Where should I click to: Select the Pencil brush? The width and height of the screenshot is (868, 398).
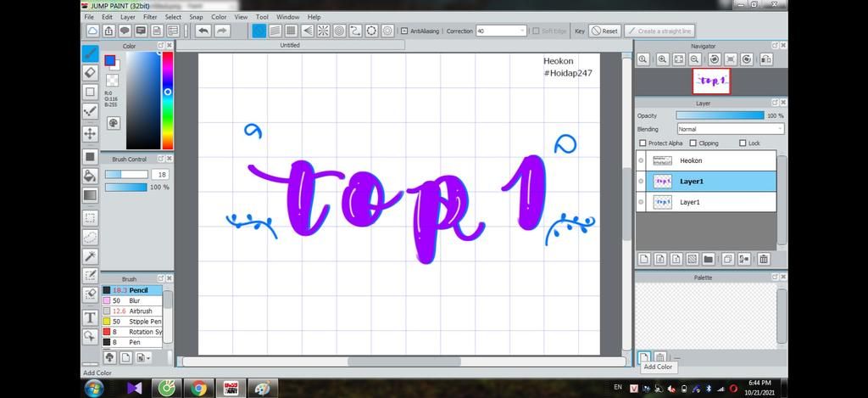point(131,290)
